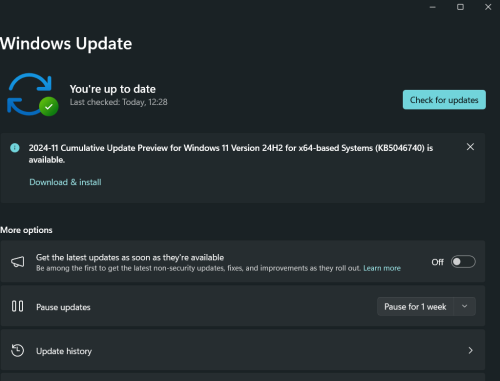The width and height of the screenshot is (500, 381).
Task: Click the Windows Update page title
Action: pos(66,43)
